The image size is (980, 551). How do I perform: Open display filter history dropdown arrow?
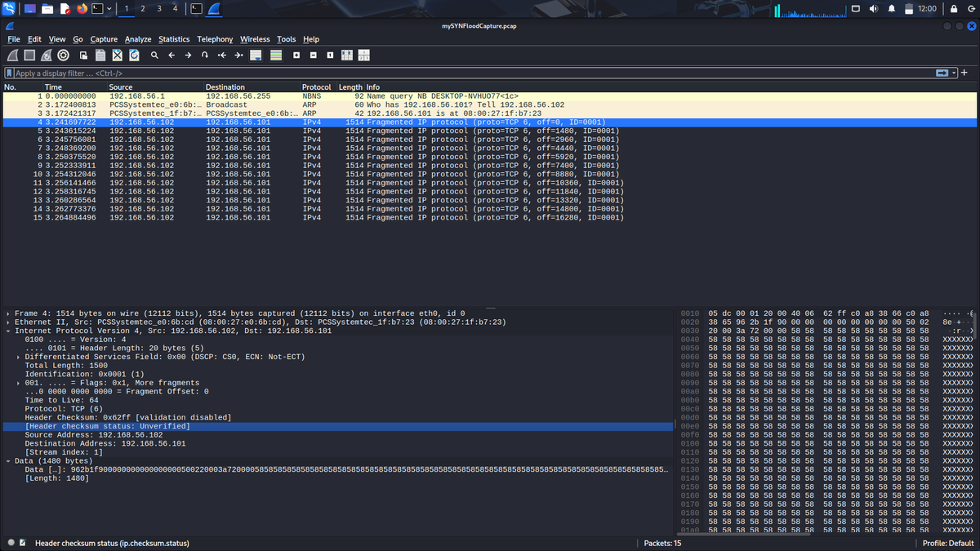[x=953, y=73]
